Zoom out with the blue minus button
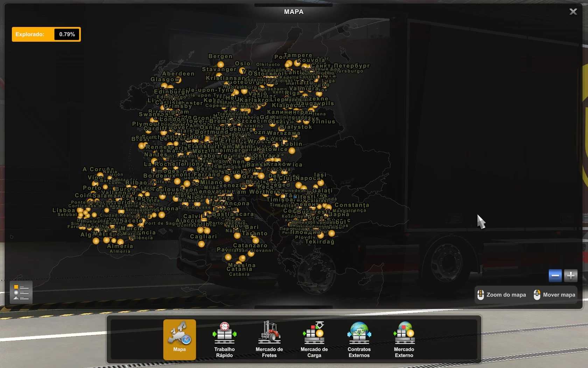Viewport: 588px width, 368px height. [555, 276]
